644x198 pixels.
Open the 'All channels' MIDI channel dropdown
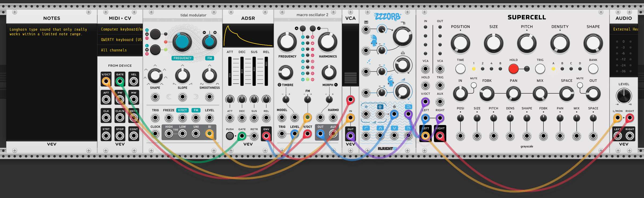120,50
